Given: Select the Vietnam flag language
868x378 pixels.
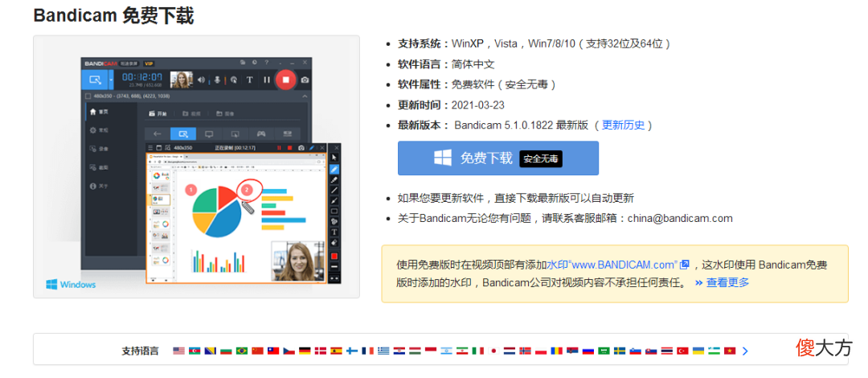Looking at the screenshot, I should (x=730, y=351).
